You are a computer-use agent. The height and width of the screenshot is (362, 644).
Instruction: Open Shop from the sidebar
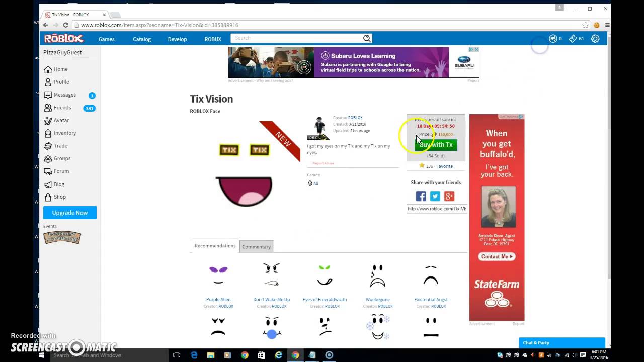click(x=54, y=197)
